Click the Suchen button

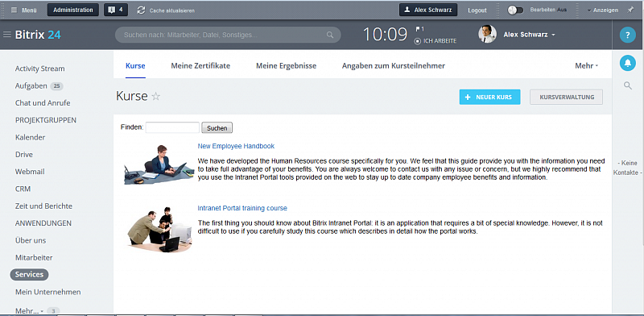point(217,128)
